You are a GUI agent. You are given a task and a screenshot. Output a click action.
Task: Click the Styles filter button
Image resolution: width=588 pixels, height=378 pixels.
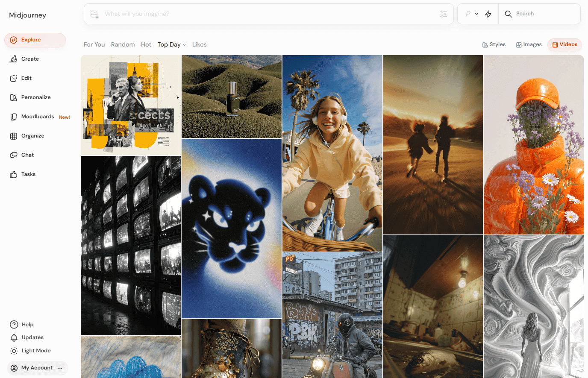click(494, 44)
